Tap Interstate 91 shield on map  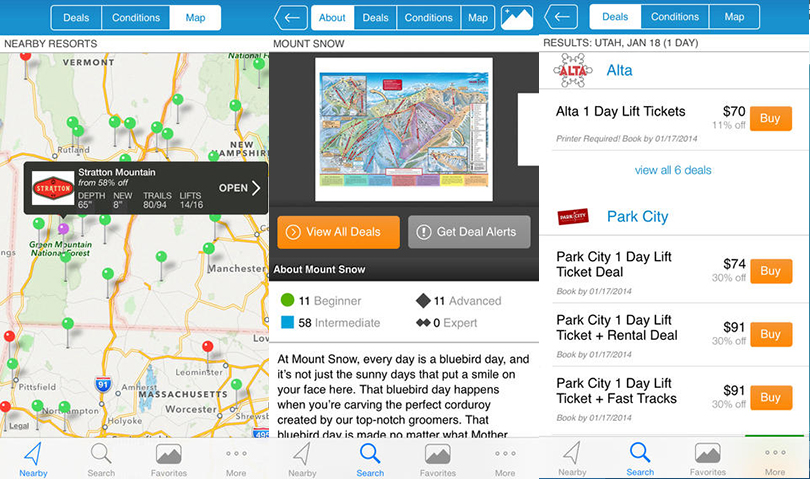pyautogui.click(x=103, y=384)
